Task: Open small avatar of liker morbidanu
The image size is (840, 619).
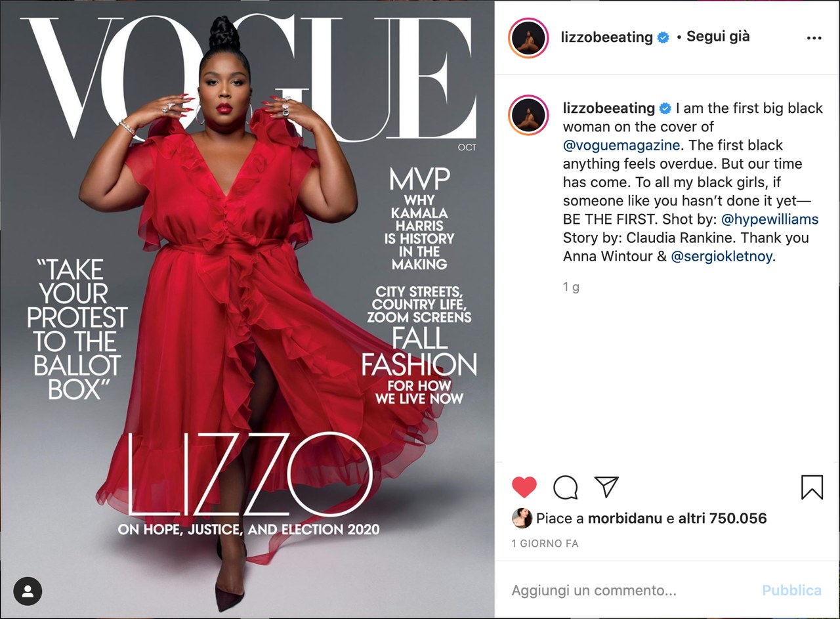Action: (522, 519)
